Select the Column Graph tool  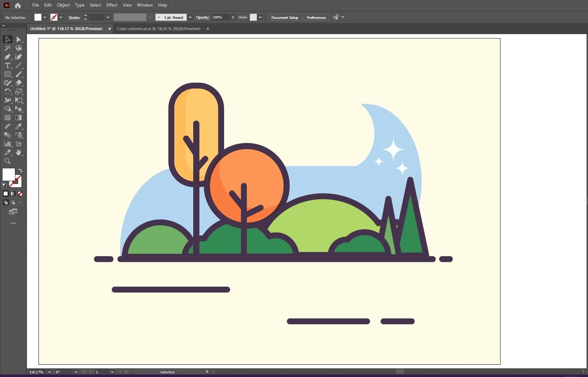[x=7, y=144]
